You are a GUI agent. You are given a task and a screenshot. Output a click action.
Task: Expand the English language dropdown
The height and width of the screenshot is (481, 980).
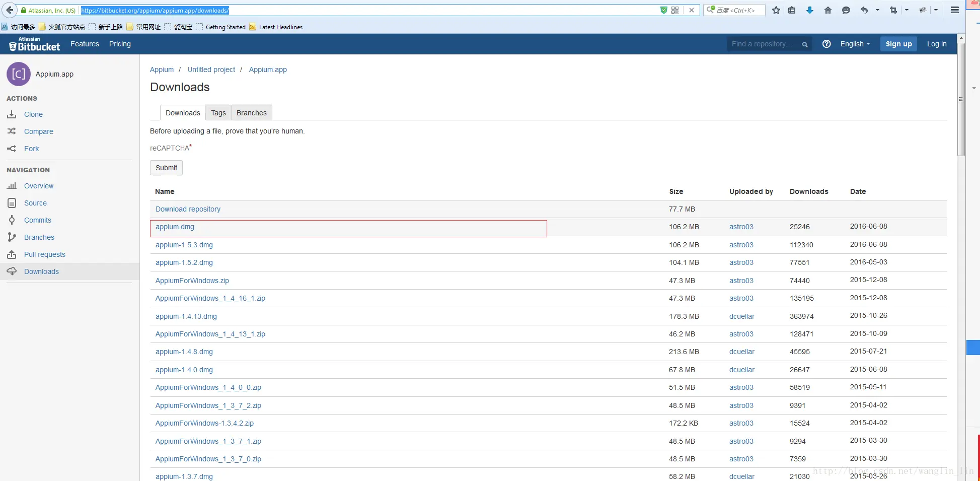click(x=855, y=44)
